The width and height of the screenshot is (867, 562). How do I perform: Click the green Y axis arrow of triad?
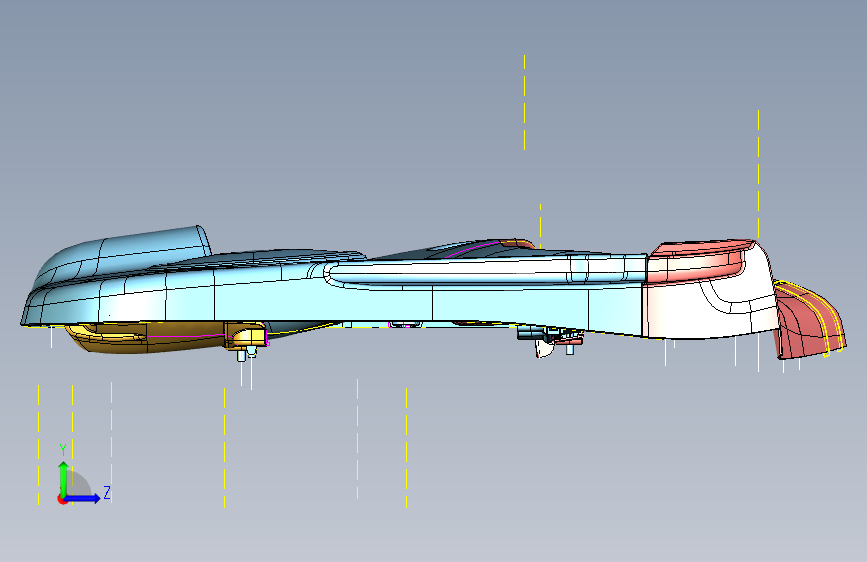[x=64, y=477]
